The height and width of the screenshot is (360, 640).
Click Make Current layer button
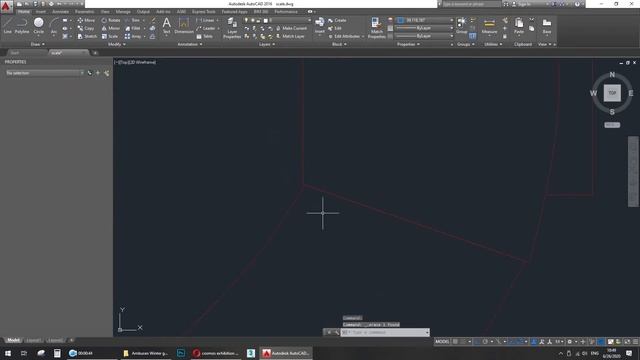(291, 28)
